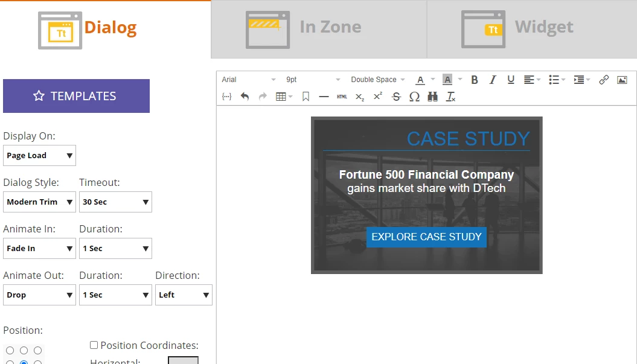Image resolution: width=637 pixels, height=364 pixels.
Task: Select the top-center position radio button
Action: [x=24, y=350]
